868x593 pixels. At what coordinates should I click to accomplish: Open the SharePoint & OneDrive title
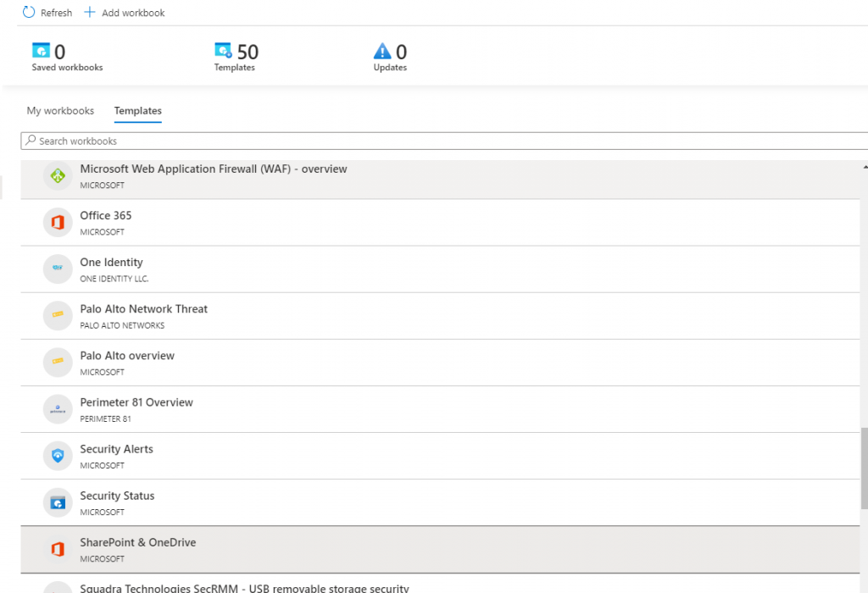[138, 542]
